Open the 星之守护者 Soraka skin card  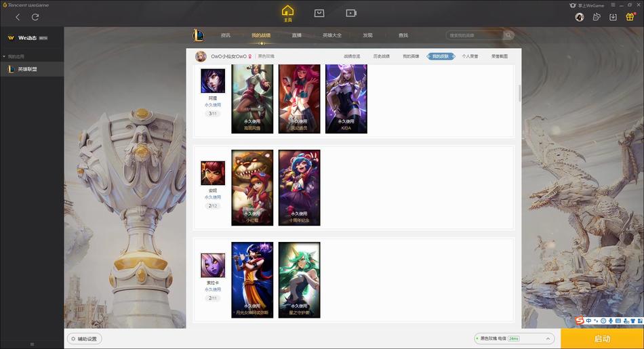[x=299, y=280]
